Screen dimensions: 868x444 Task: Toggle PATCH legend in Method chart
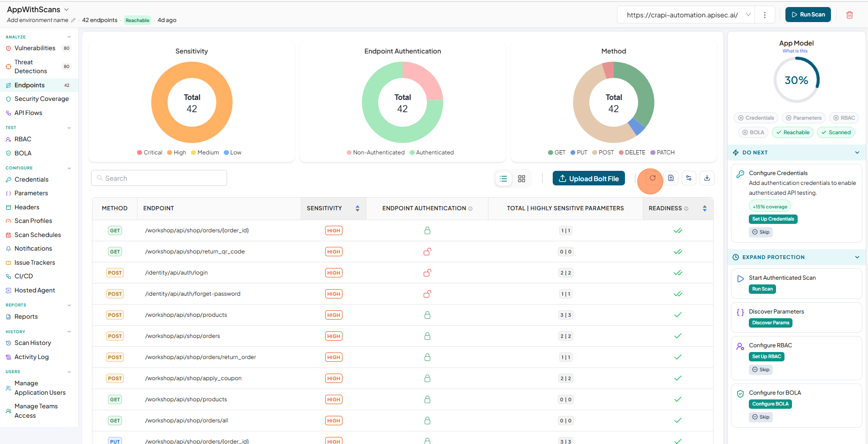(x=662, y=153)
